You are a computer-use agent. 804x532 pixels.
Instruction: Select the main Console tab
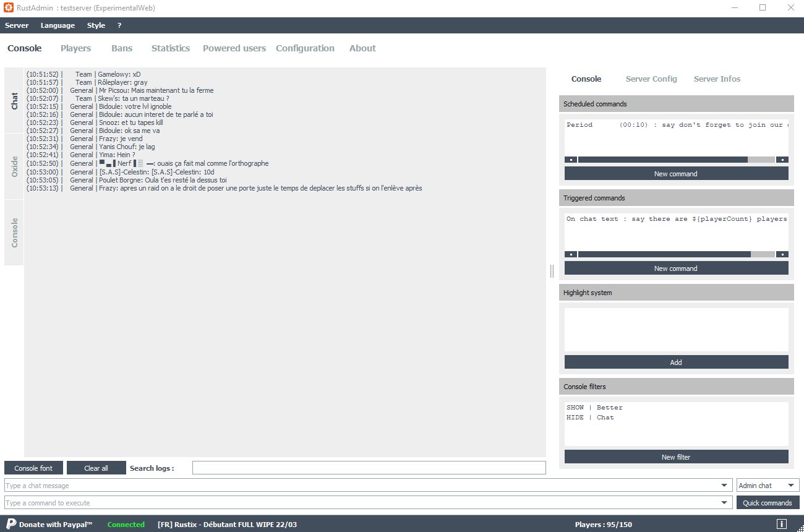25,48
